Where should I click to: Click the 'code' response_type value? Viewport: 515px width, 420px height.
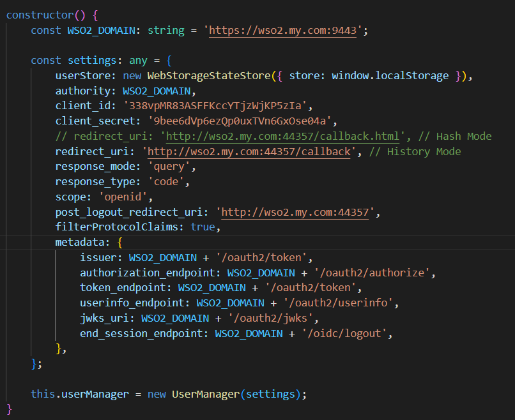(166, 182)
